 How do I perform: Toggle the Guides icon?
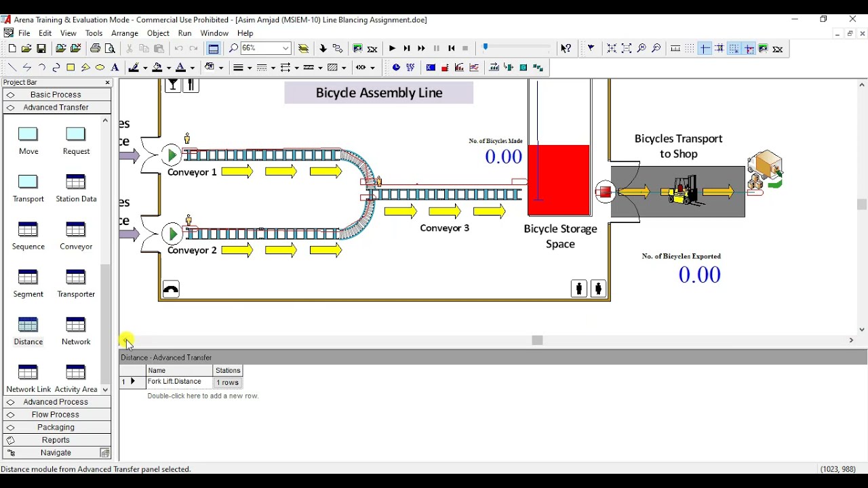[705, 49]
